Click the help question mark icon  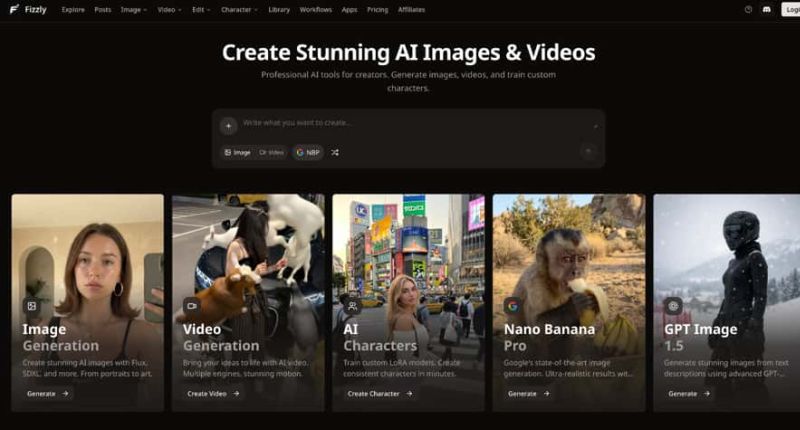click(x=748, y=9)
